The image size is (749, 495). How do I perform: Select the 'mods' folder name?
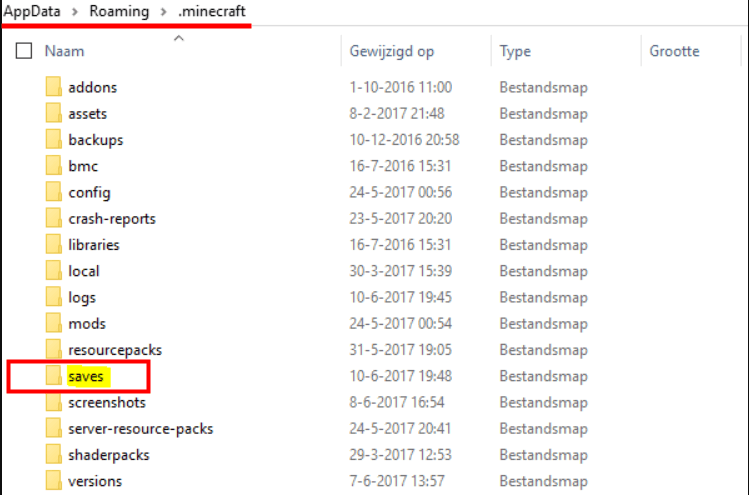(x=87, y=324)
